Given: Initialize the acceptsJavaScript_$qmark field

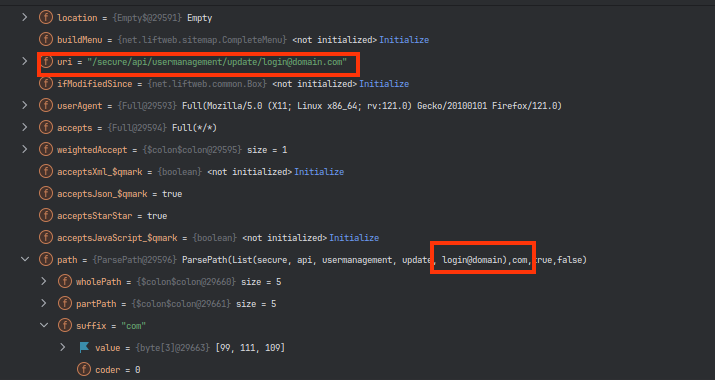Looking at the screenshot, I should click(x=354, y=238).
